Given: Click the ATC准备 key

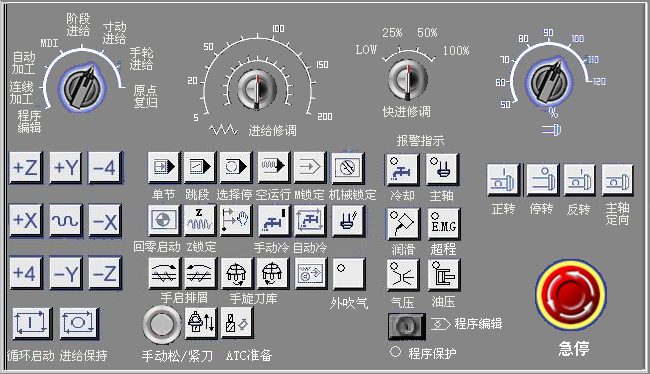Looking at the screenshot, I should click(x=237, y=322).
